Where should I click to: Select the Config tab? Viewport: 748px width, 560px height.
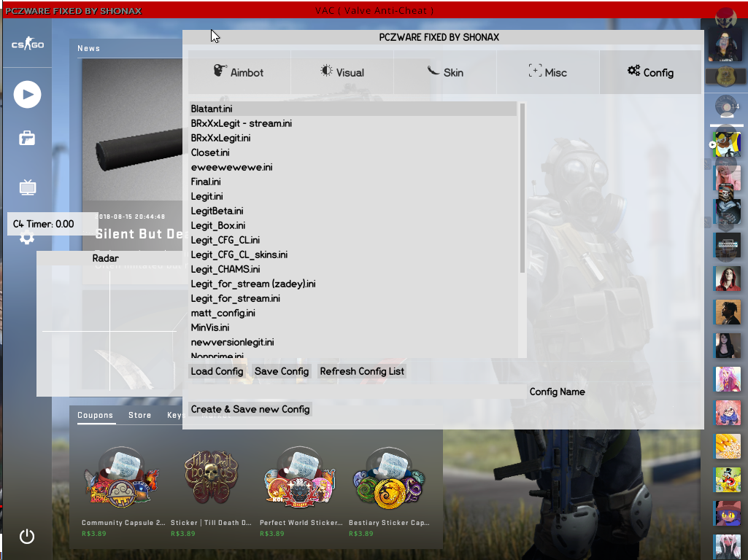[651, 72]
